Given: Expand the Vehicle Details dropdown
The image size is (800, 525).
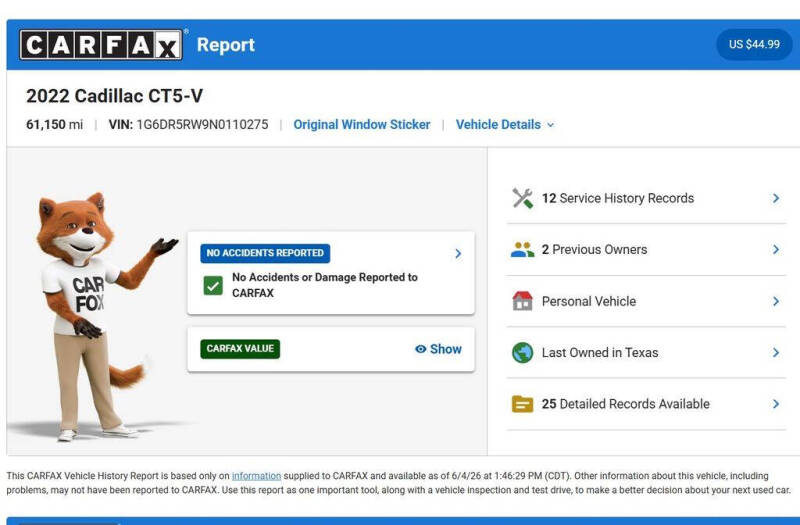Looking at the screenshot, I should [x=505, y=124].
